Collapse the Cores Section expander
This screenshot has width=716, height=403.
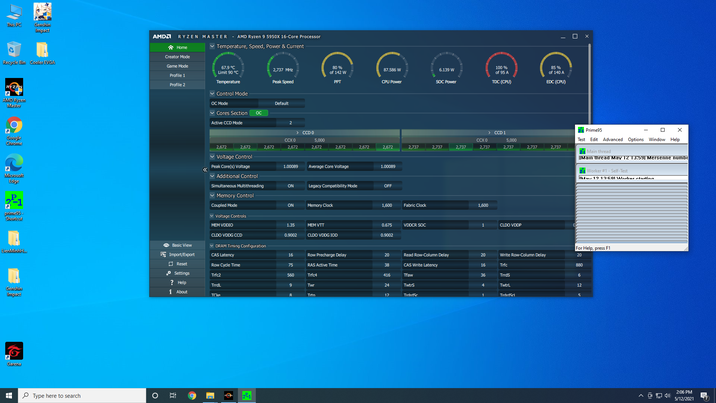212,113
